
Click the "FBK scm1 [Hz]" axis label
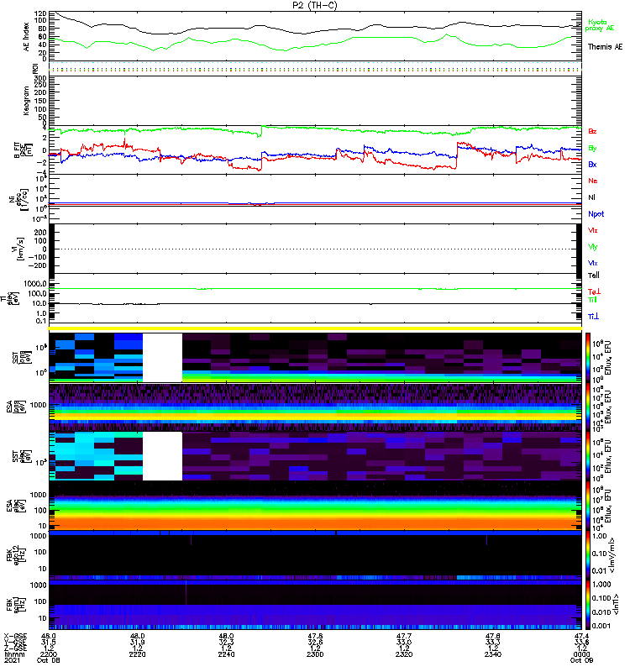pos(16,605)
